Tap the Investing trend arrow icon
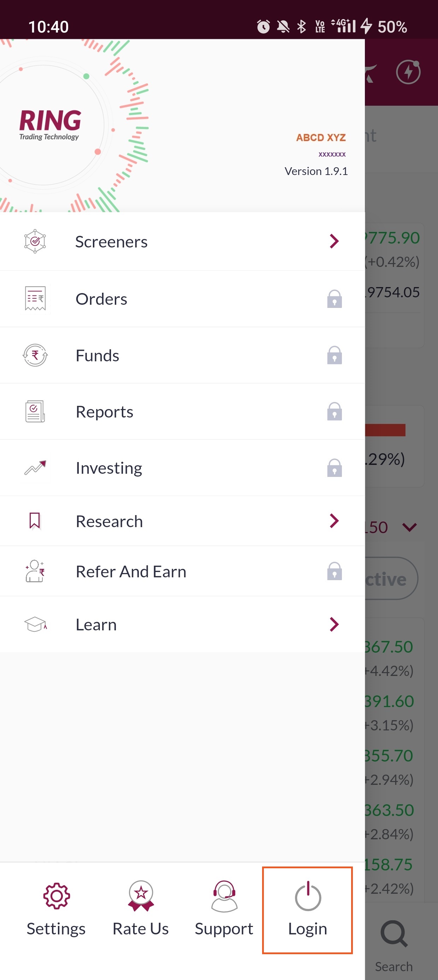The width and height of the screenshot is (438, 980). coord(35,468)
